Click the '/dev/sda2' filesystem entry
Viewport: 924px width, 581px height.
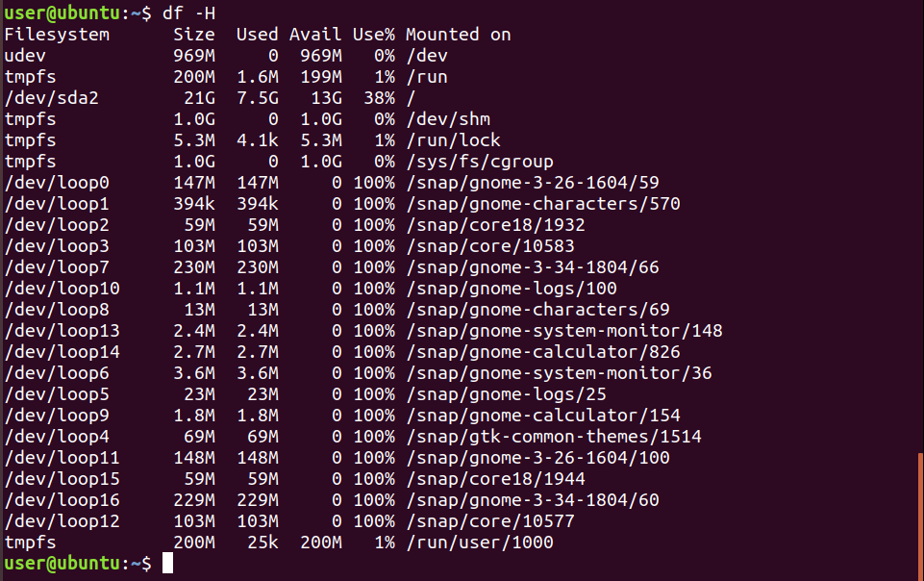[x=51, y=98]
